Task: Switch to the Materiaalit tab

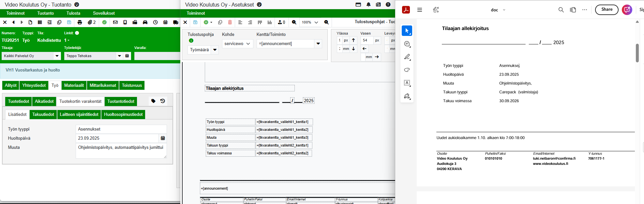Action: coord(74,86)
